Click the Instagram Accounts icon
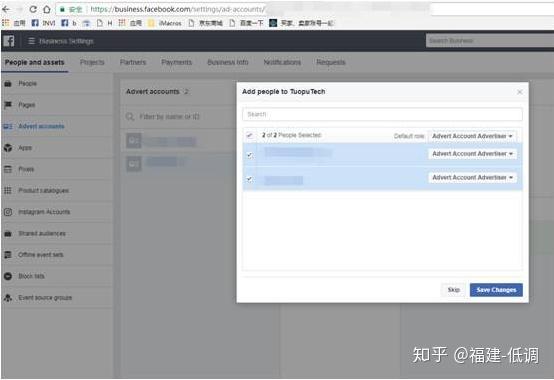The height and width of the screenshot is (380, 554). (x=8, y=212)
